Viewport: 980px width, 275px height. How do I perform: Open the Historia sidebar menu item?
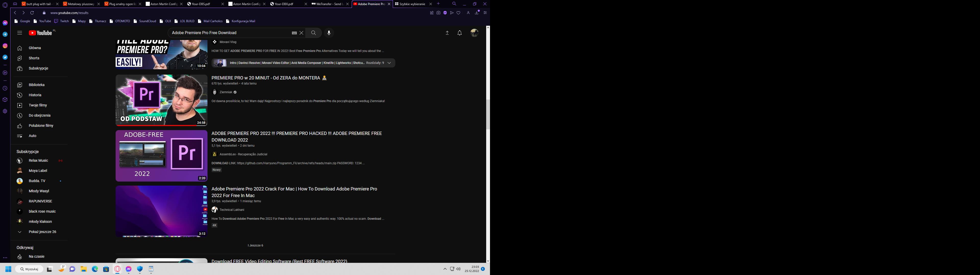pyautogui.click(x=35, y=95)
